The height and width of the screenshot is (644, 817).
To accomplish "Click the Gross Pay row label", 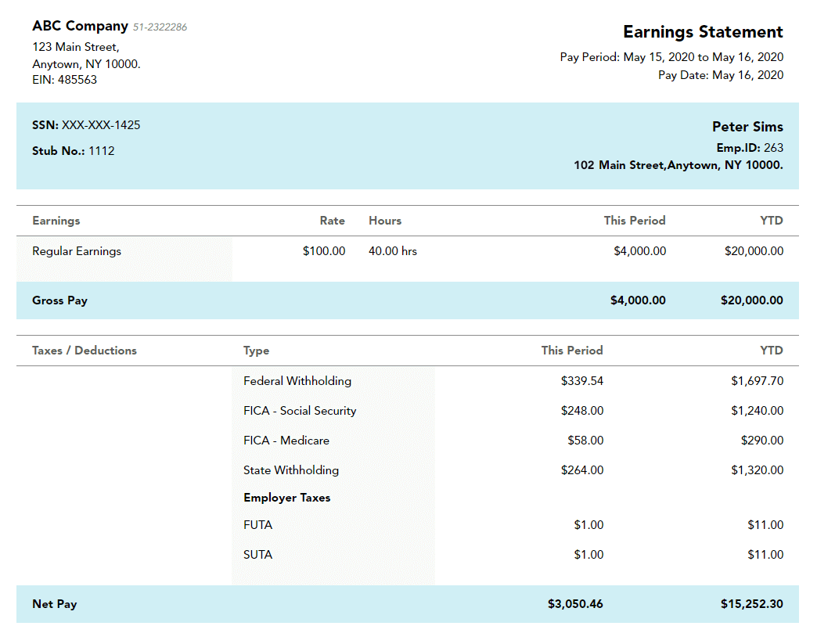I will (x=59, y=300).
